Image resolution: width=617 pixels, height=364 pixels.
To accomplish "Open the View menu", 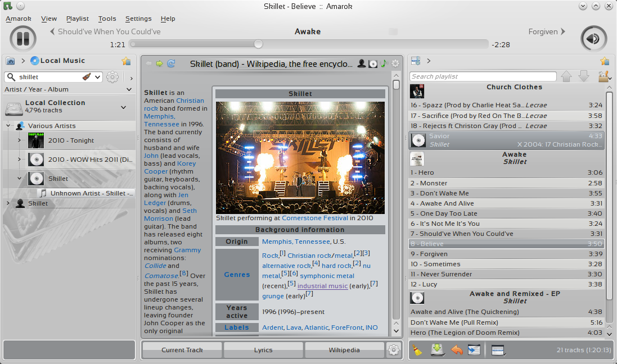I will 49,19.
